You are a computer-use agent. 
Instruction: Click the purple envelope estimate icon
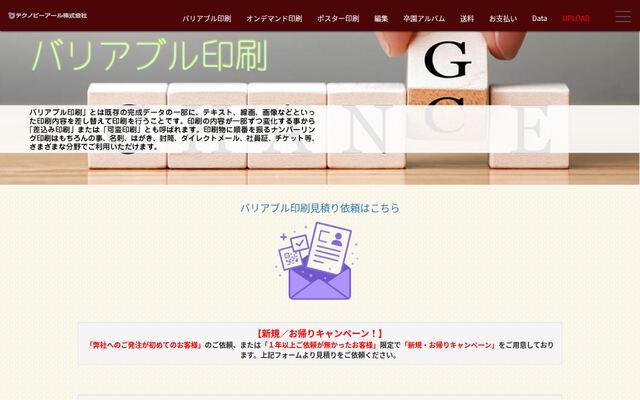click(x=316, y=261)
